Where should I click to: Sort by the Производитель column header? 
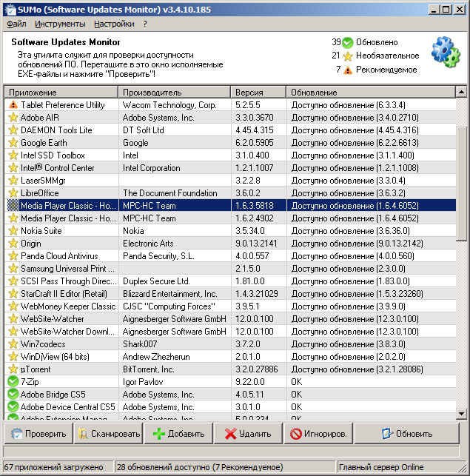coord(175,93)
